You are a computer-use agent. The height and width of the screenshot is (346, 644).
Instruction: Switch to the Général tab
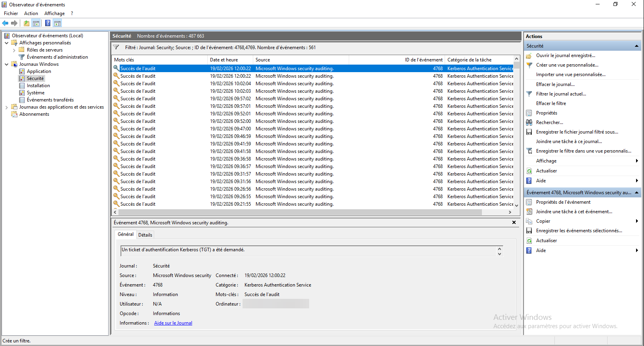126,234
